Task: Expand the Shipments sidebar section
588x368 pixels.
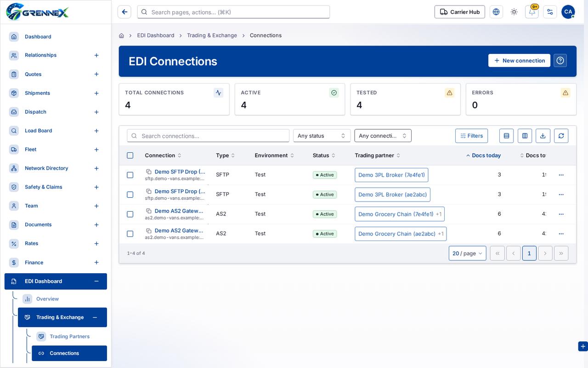Action: click(96, 93)
